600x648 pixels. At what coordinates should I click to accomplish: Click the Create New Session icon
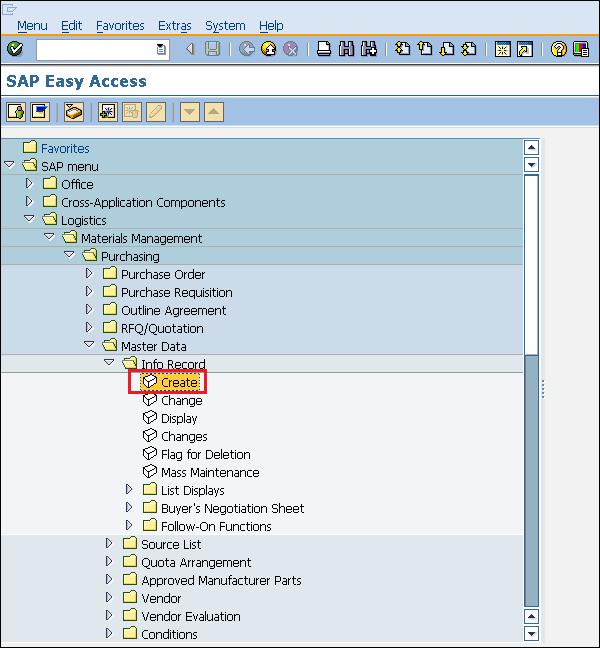tap(502, 50)
